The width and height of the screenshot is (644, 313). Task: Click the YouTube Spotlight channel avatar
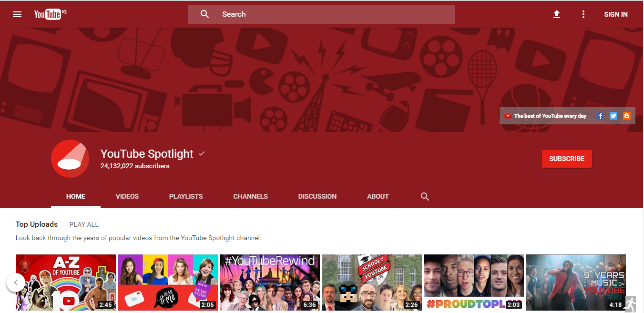pos(70,159)
